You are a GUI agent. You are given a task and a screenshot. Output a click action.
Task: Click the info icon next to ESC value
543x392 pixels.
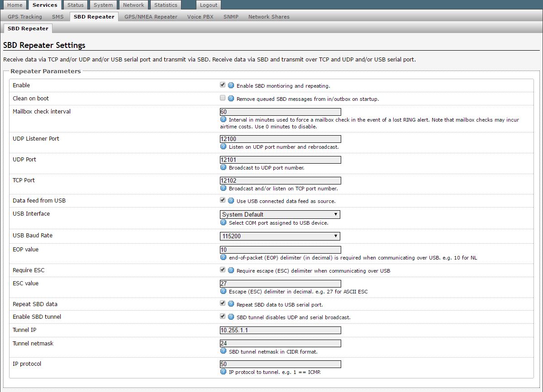[x=223, y=292]
